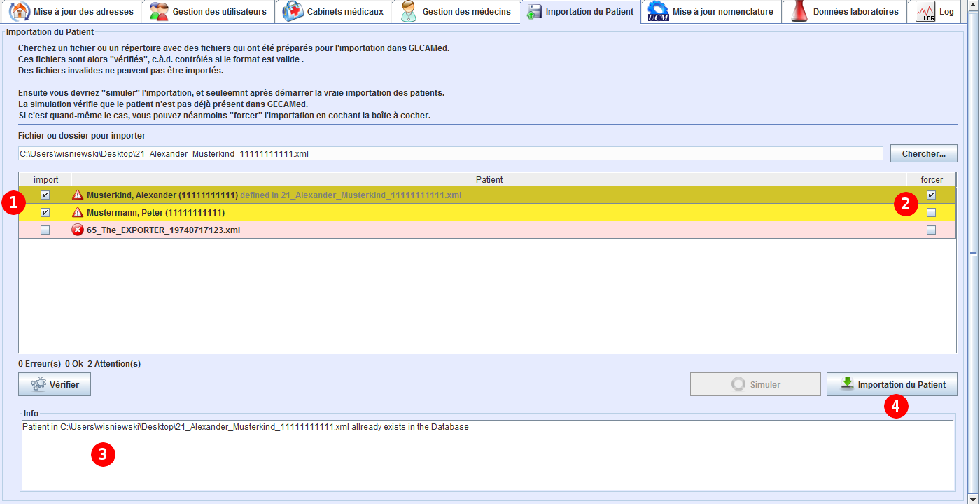Image resolution: width=980 pixels, height=504 pixels.
Task: Click the users icon on Gestion des utilisateurs
Action: coord(160,12)
